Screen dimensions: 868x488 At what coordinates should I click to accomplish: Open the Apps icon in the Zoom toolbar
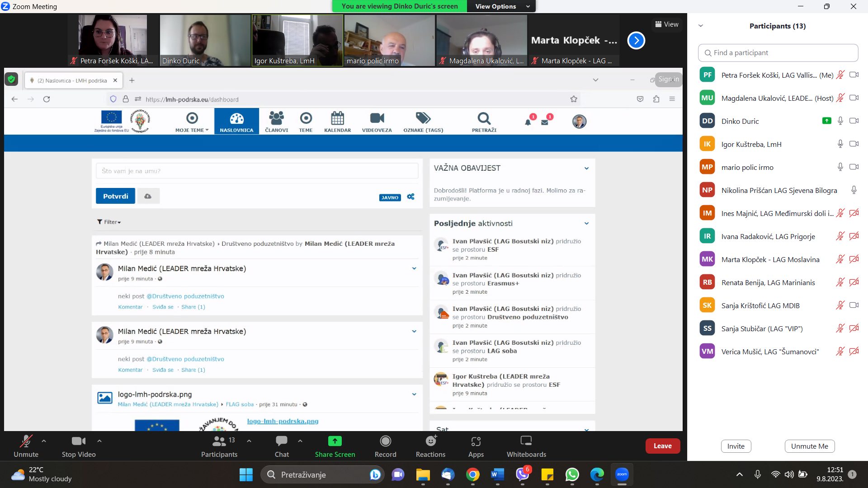tap(476, 441)
